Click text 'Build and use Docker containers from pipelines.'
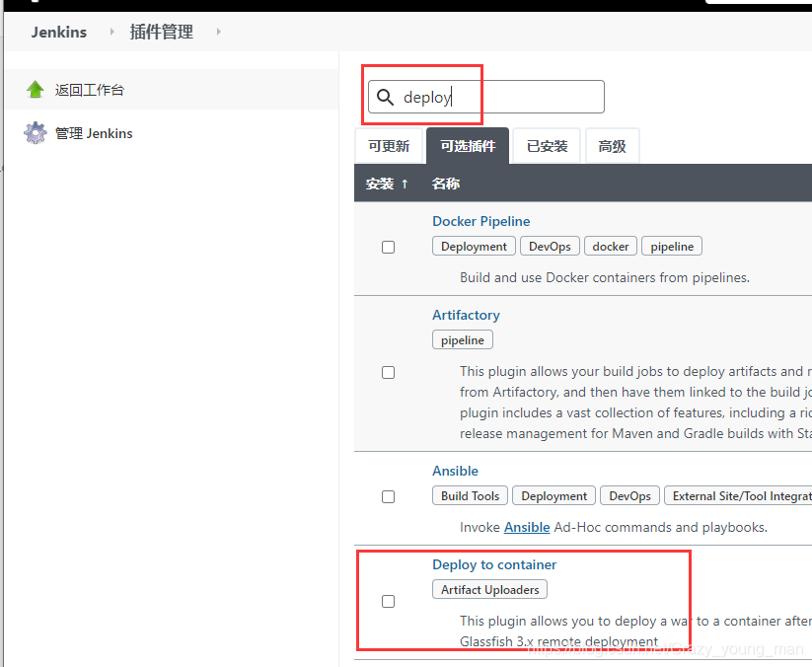 pyautogui.click(x=605, y=277)
